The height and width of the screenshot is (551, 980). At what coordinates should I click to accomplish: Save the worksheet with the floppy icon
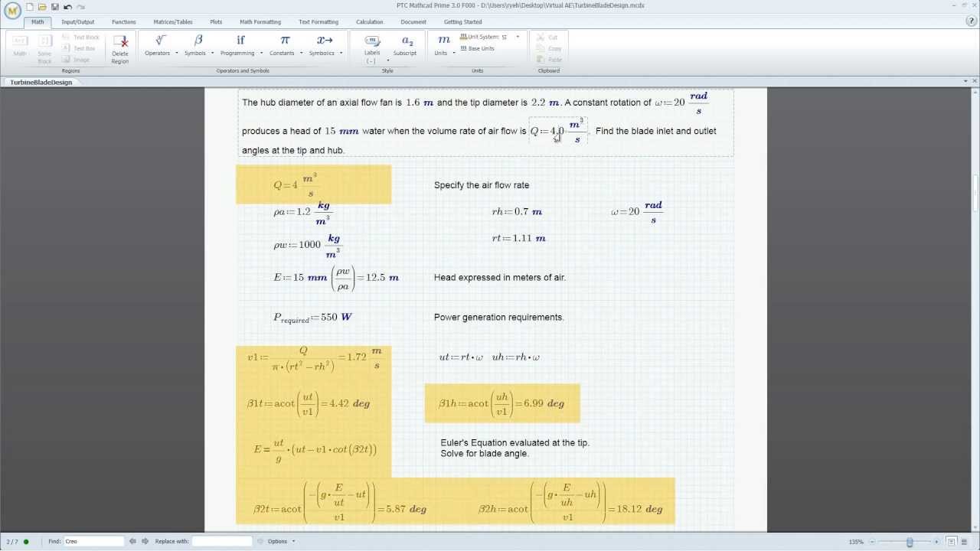(x=54, y=7)
